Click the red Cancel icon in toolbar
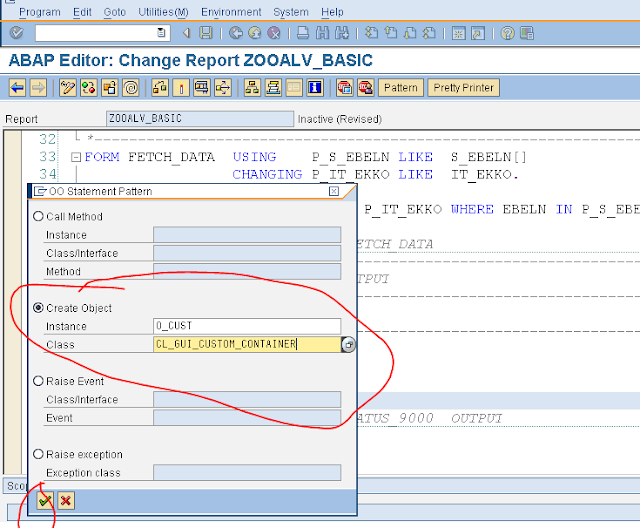 (x=274, y=33)
